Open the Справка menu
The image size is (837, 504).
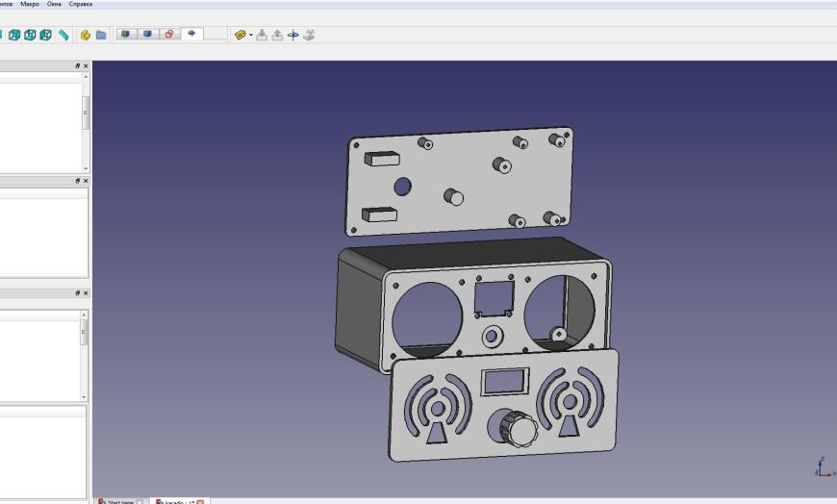click(x=81, y=4)
